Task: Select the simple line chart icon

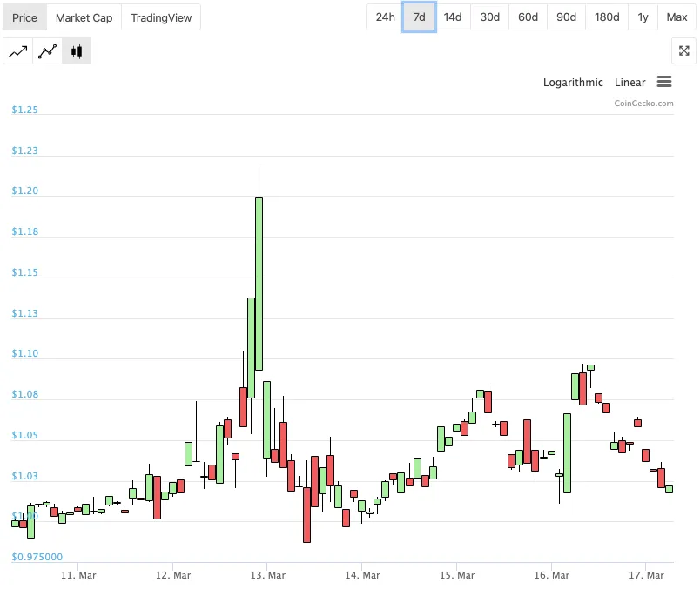Action: point(18,51)
